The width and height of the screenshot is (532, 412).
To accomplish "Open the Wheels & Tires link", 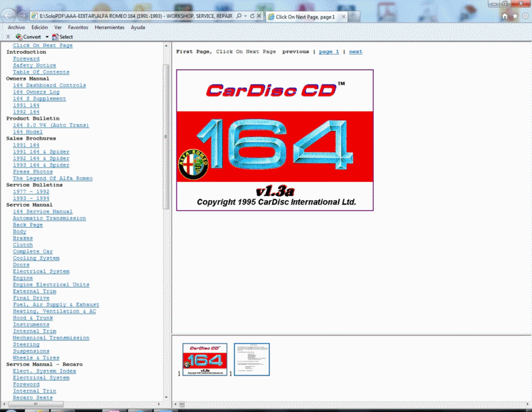I will [x=36, y=358].
